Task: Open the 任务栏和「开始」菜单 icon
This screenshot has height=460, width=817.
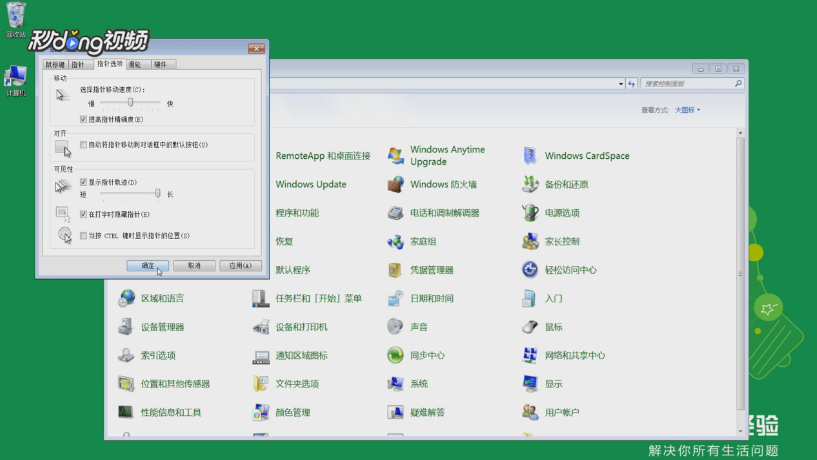Action: tap(261, 298)
